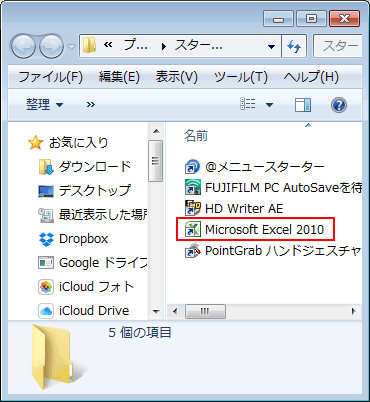
Task: Open the 整理 dropdown button
Action: click(44, 105)
